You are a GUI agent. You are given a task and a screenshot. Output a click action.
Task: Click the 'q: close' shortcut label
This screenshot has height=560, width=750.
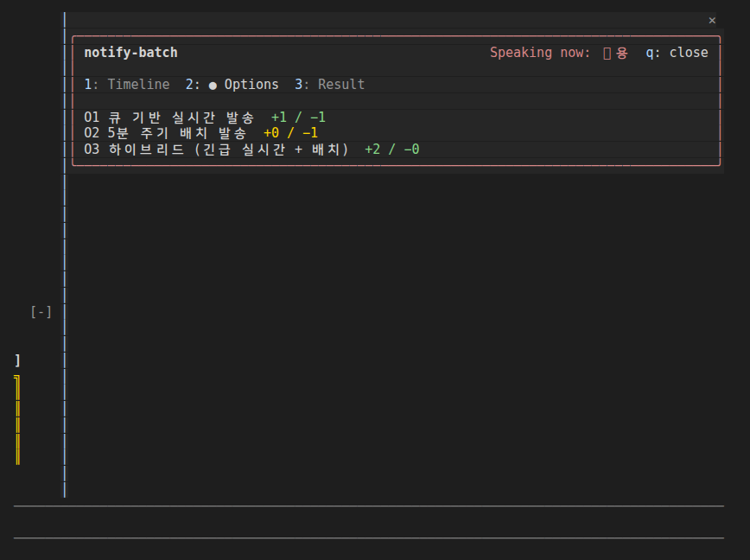pyautogui.click(x=677, y=53)
